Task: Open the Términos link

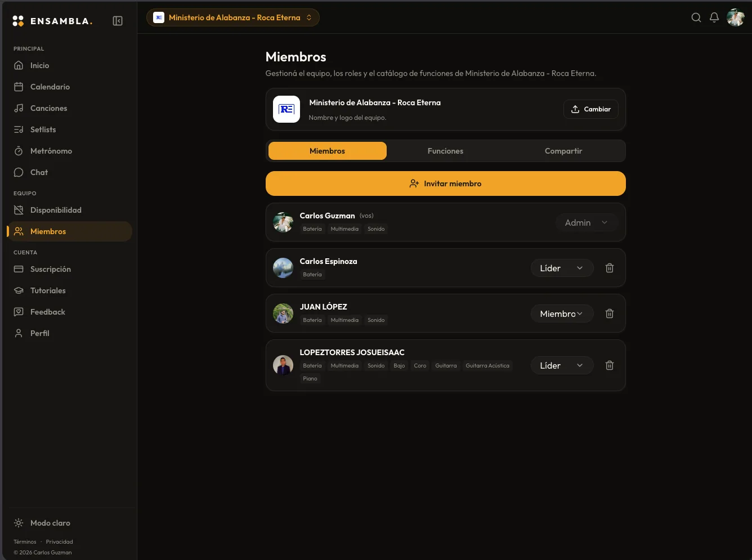Action: (x=25, y=542)
